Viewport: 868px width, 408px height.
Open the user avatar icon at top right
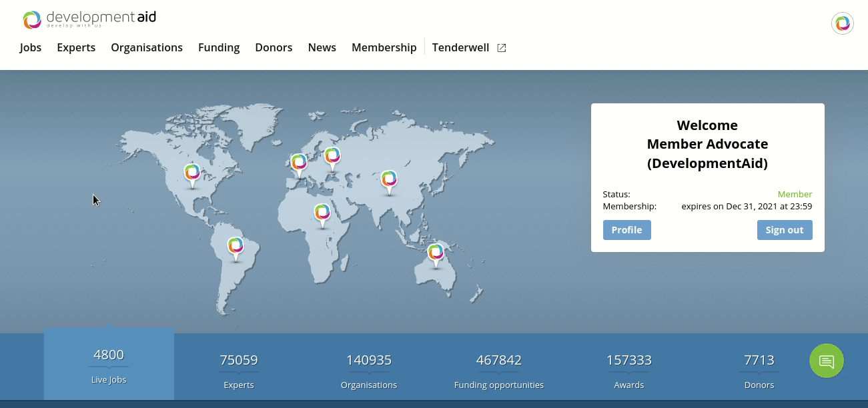pos(842,23)
